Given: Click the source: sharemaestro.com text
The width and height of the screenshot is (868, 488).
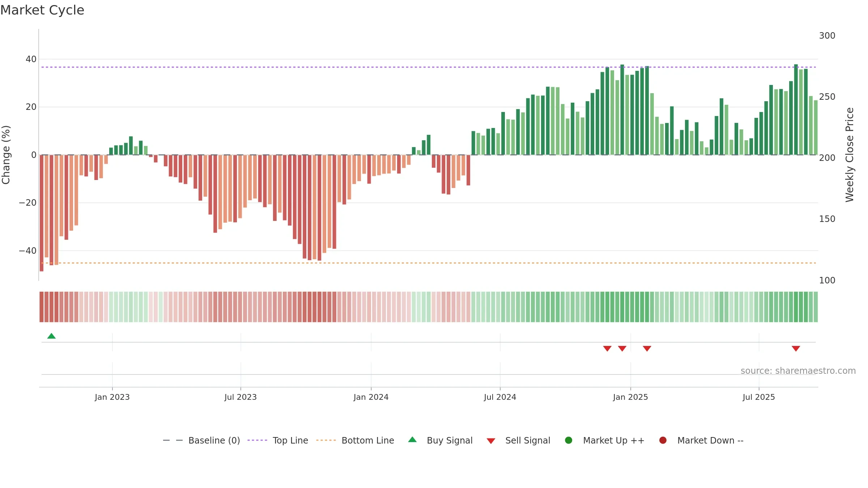Looking at the screenshot, I should coord(798,371).
